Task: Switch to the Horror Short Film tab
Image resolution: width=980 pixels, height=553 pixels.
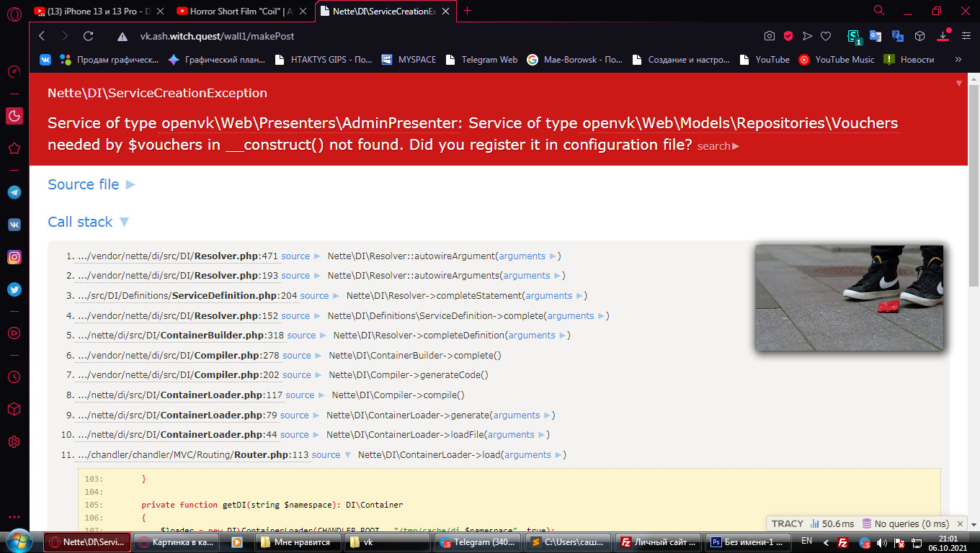Action: point(244,11)
